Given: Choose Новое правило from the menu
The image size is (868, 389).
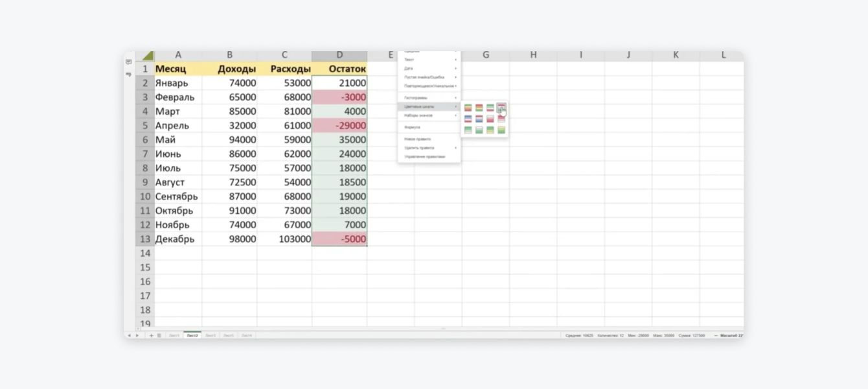Looking at the screenshot, I should (x=418, y=139).
